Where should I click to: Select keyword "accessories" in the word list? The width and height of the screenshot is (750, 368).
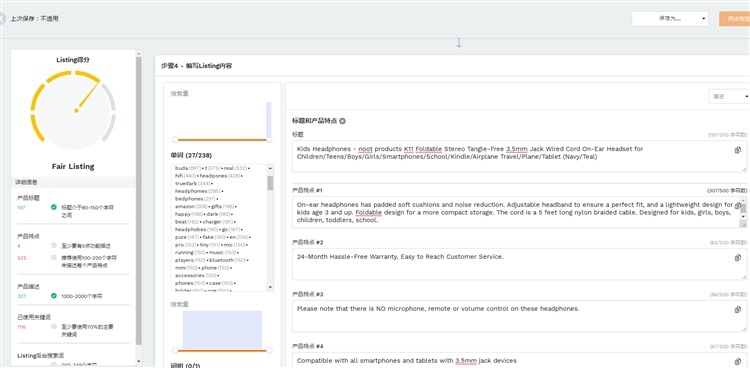(x=189, y=275)
